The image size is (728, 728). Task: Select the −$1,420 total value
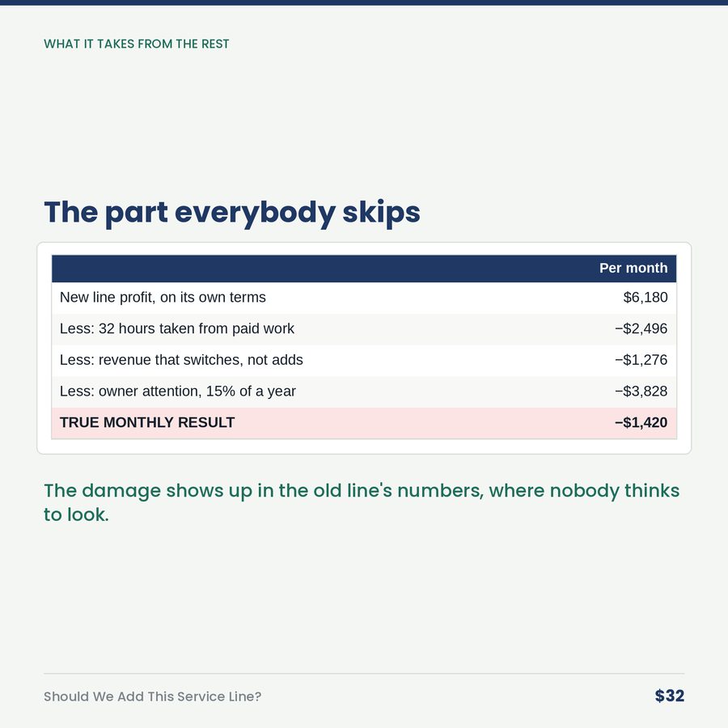[641, 422]
